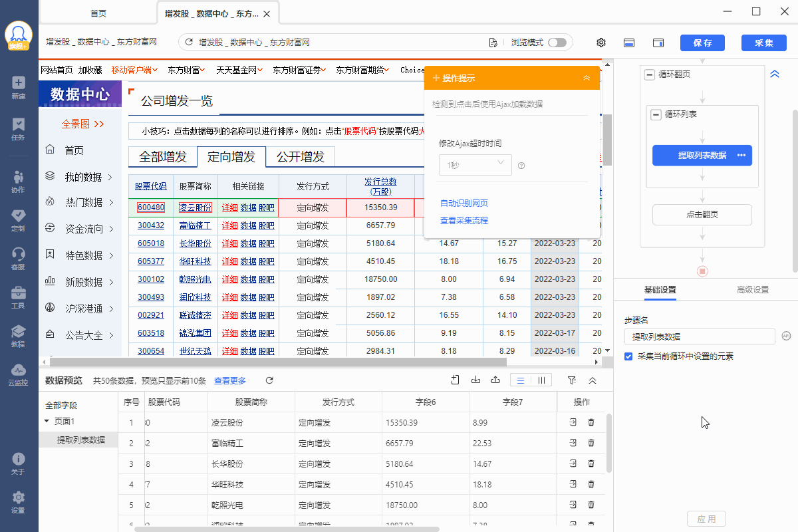Collapse the 循环列表 workflow node

click(656, 114)
